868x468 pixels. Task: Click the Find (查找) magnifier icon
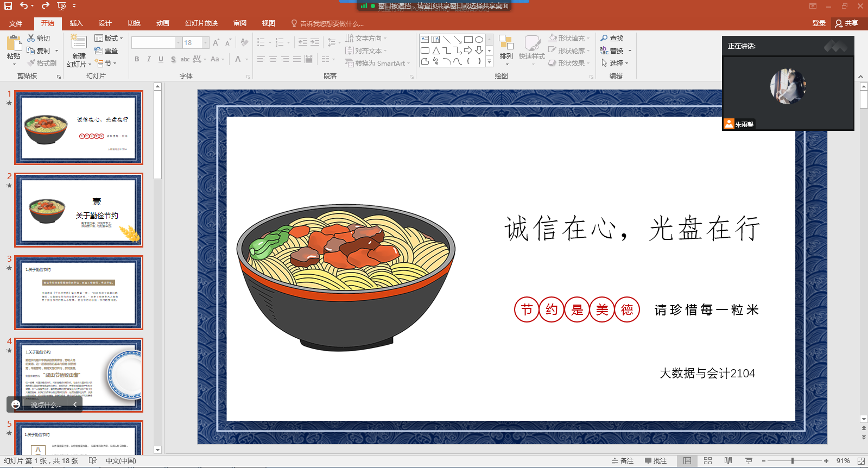tap(604, 38)
